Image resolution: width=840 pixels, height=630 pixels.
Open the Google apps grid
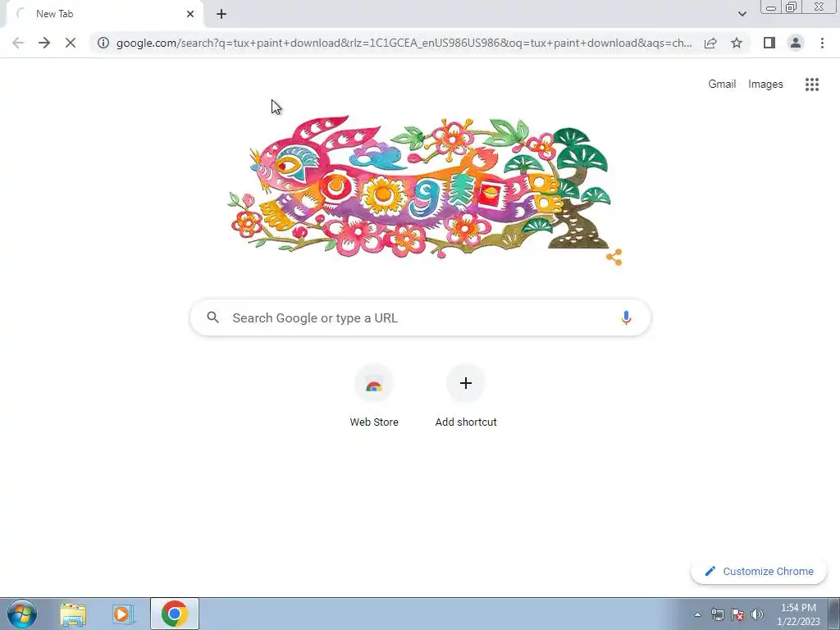[x=811, y=84]
